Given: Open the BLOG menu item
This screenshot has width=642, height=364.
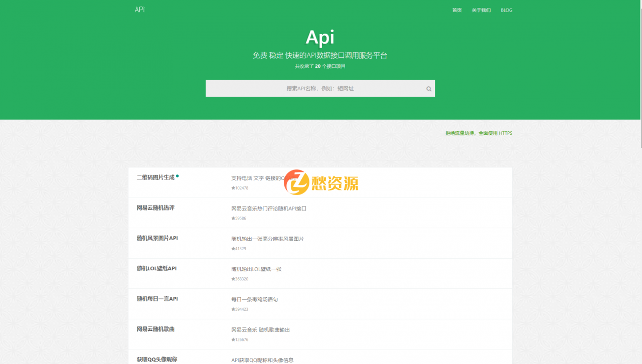Looking at the screenshot, I should point(506,10).
